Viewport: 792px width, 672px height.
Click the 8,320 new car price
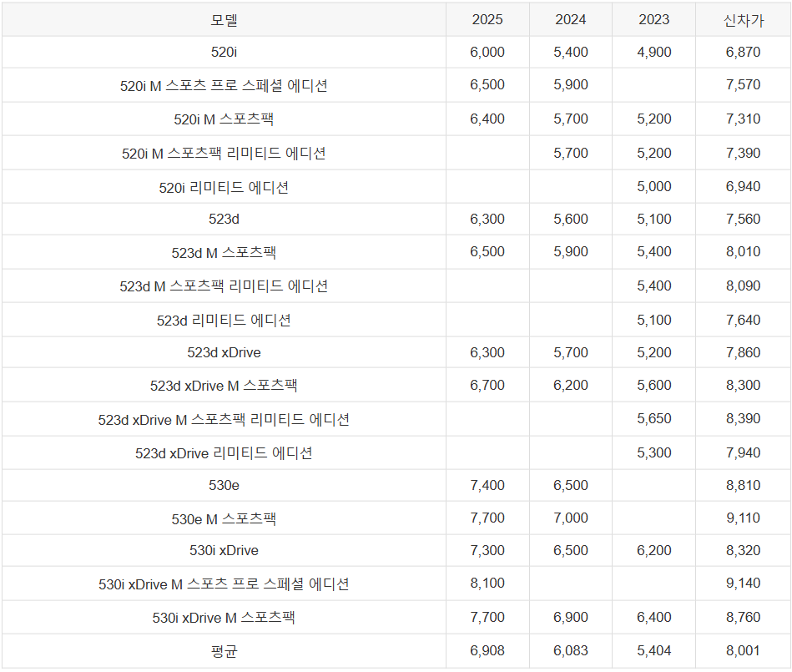[x=743, y=550]
